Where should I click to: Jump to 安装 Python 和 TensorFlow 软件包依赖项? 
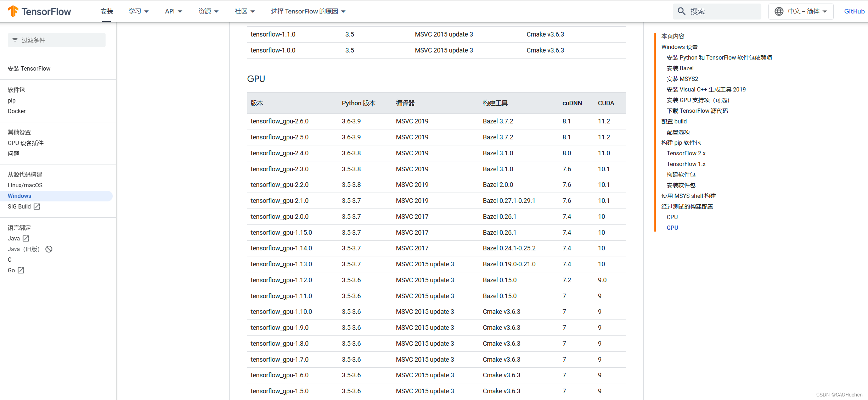719,57
